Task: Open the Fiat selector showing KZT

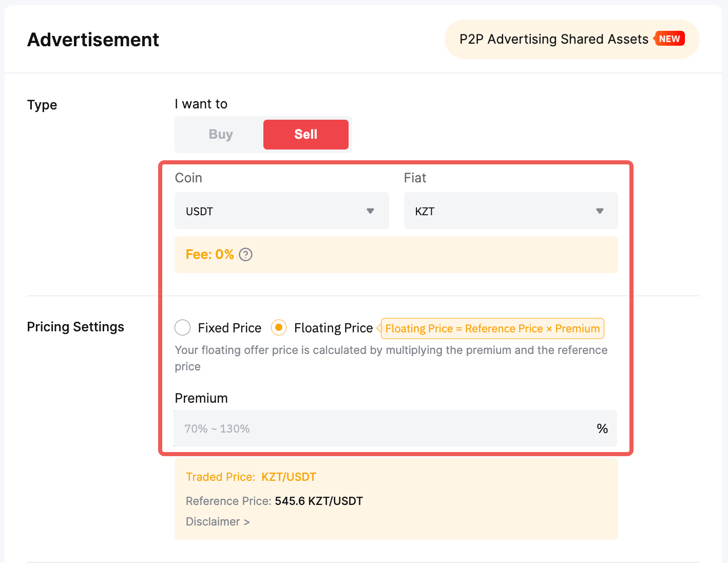Action: (x=510, y=211)
